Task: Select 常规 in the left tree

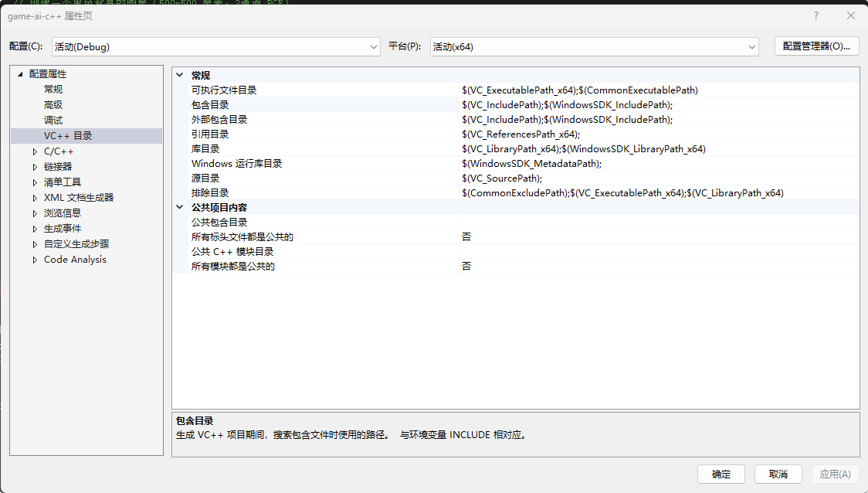Action: [53, 90]
